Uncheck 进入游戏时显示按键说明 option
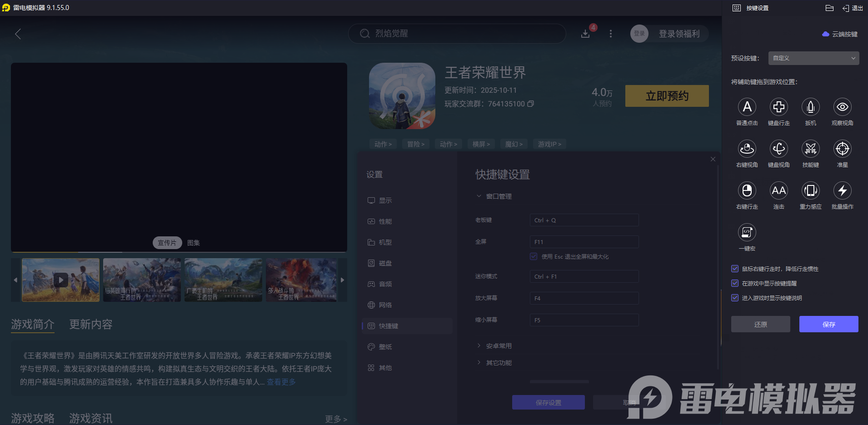 click(x=735, y=298)
